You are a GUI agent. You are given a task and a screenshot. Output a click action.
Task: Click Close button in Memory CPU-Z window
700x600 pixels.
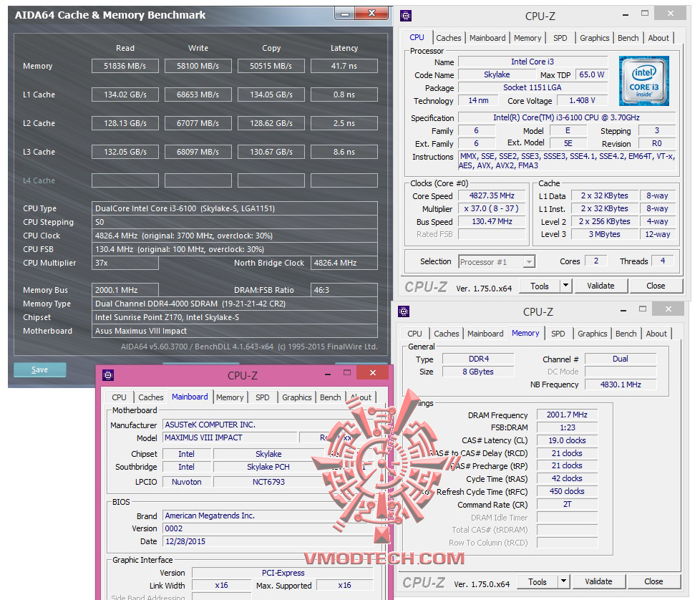[x=653, y=581]
